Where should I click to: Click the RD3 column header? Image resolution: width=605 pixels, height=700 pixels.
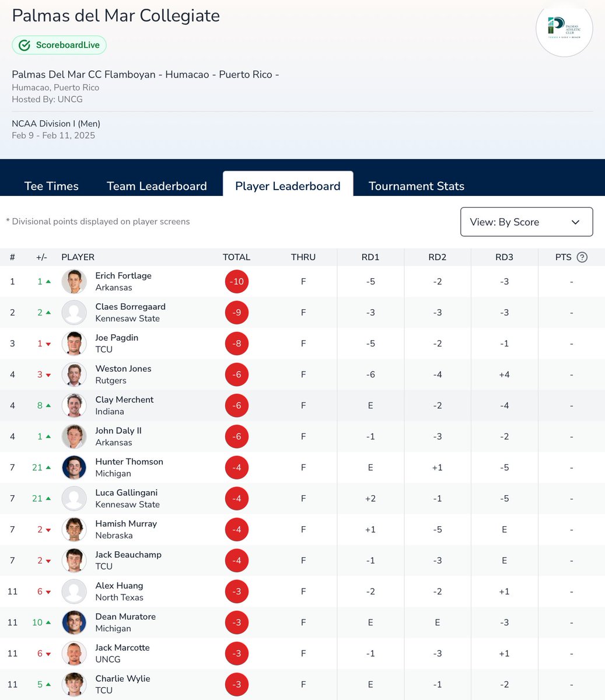tap(504, 257)
